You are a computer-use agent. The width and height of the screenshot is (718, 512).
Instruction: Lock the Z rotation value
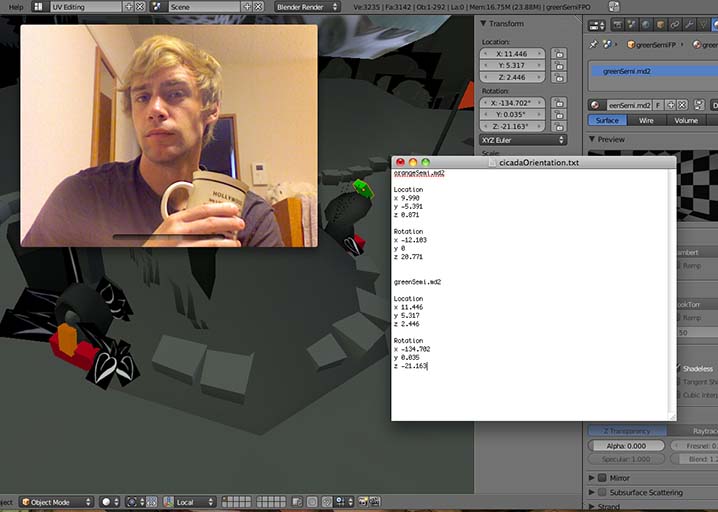click(558, 126)
